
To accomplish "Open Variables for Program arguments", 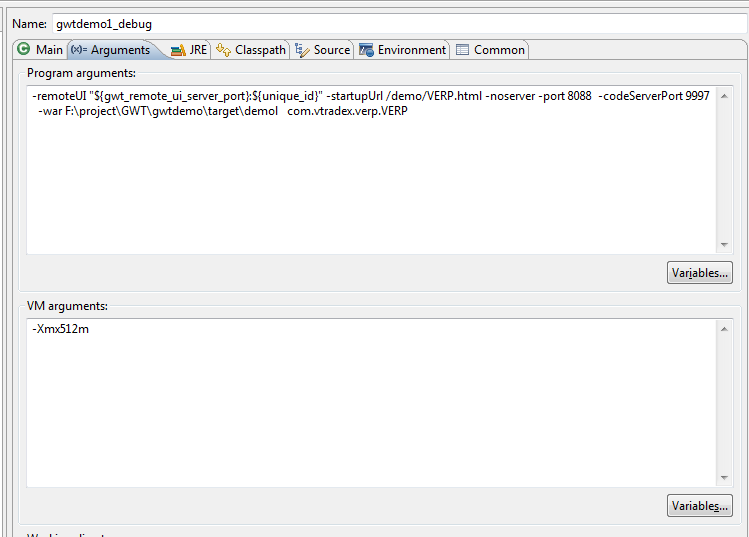I will 700,273.
